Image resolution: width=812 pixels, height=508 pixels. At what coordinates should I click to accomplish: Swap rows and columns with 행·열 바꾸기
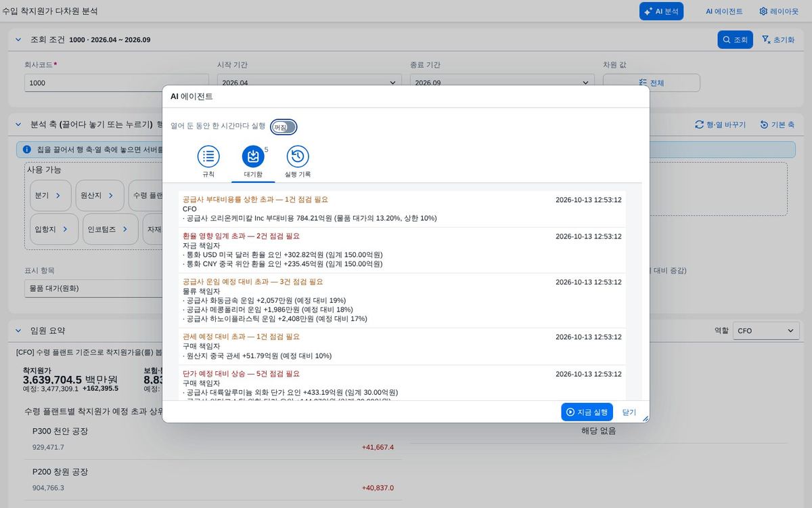pyautogui.click(x=720, y=125)
